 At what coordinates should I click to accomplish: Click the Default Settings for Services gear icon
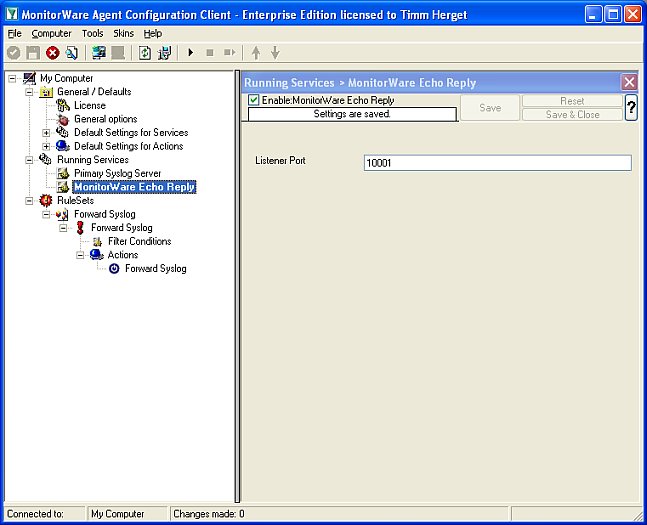[63, 132]
